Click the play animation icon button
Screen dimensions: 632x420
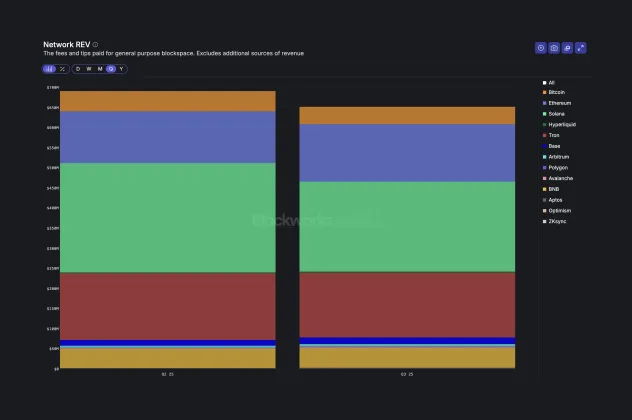[x=541, y=48]
